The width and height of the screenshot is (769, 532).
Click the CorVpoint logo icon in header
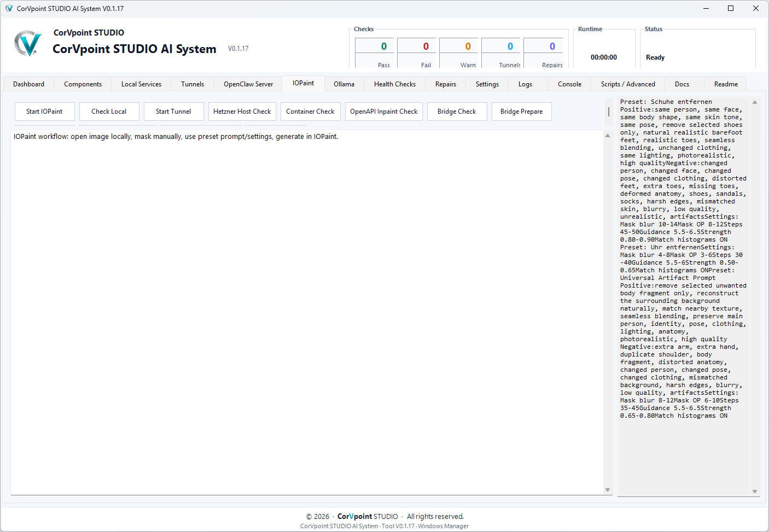(27, 44)
